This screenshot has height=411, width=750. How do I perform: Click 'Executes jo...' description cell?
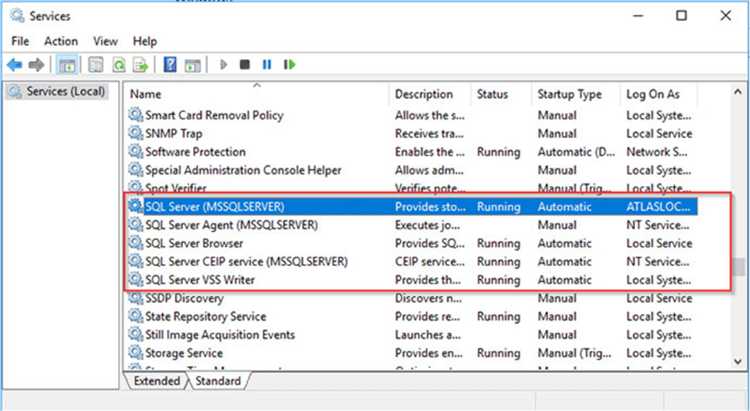[427, 225]
